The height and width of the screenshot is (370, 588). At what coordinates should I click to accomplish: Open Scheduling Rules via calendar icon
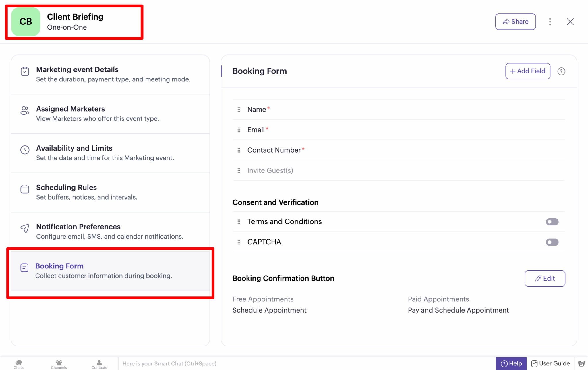click(25, 189)
